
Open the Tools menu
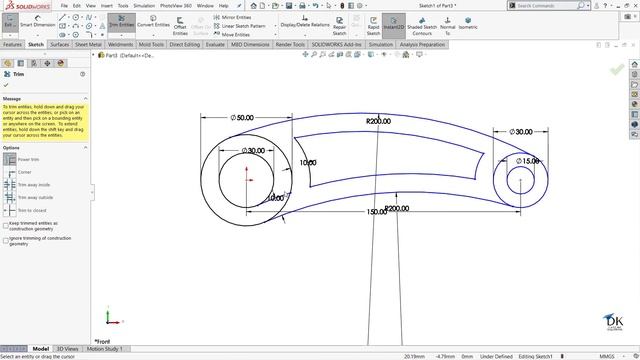(x=123, y=6)
